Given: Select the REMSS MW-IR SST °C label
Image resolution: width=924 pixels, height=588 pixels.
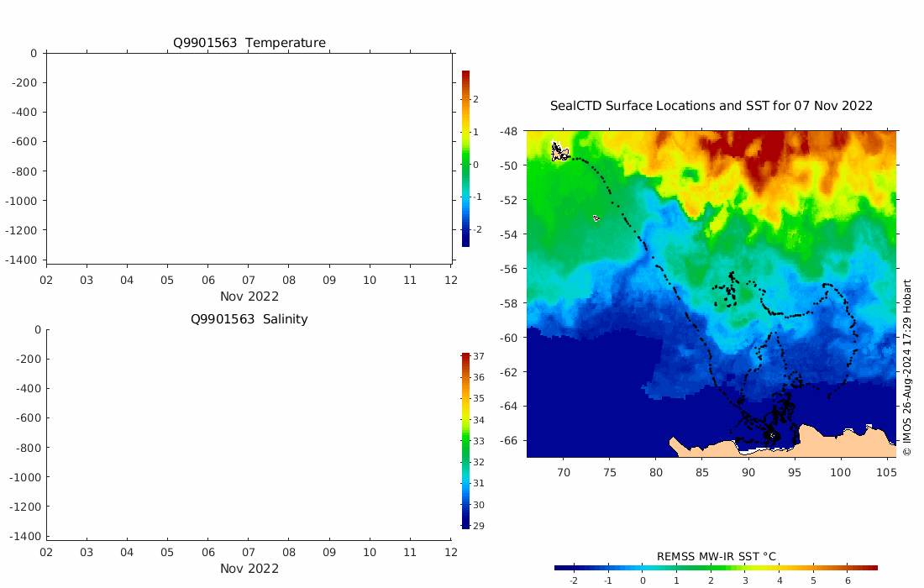Looking at the screenshot, I should coord(716,556).
